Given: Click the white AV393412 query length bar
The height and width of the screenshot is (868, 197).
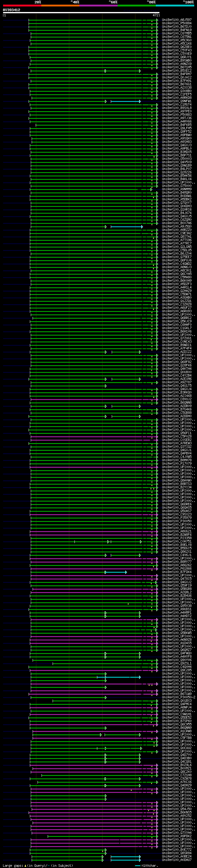Looking at the screenshot, I should point(81,13).
